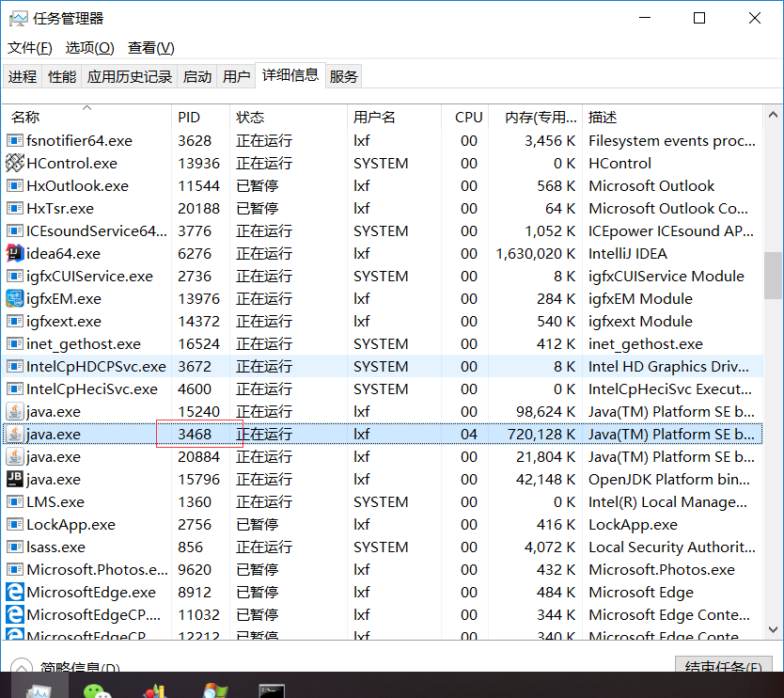
Task: Click the LockApp.exe process icon
Action: 15,524
